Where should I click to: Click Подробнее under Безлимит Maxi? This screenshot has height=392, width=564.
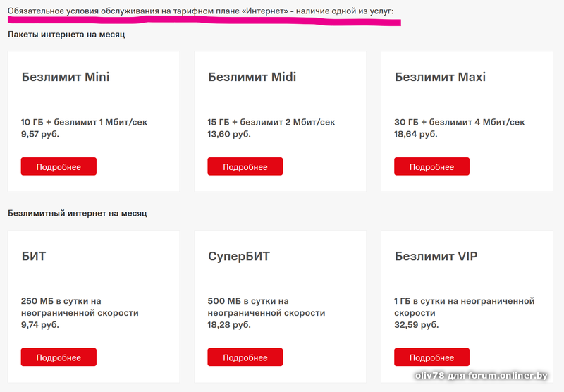click(431, 166)
